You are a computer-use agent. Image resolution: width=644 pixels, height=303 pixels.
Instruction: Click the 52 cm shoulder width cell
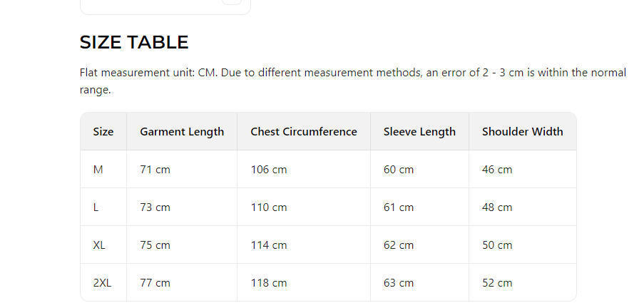click(x=497, y=283)
